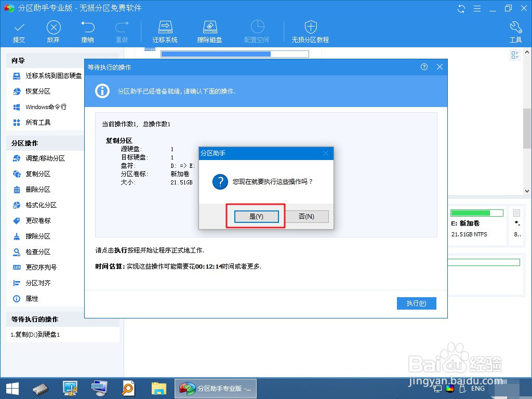Click the 大小 value 21.51GB

tap(181, 182)
